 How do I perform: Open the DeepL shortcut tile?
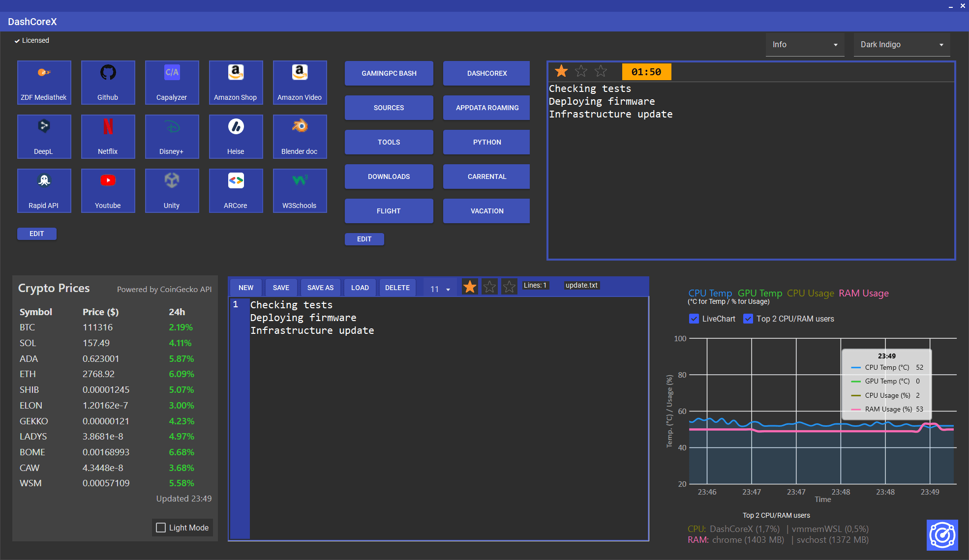[x=44, y=137]
